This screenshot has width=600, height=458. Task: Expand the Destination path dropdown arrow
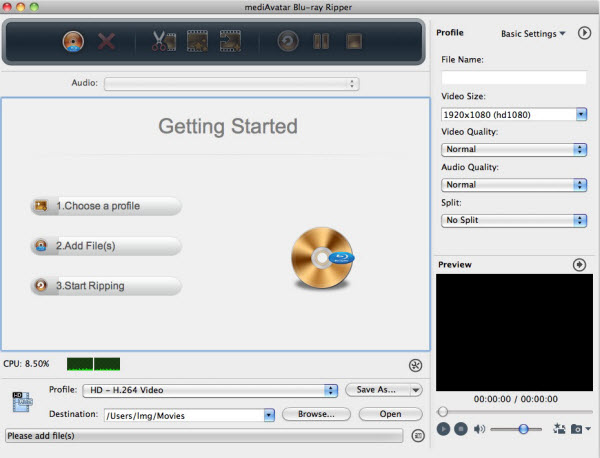click(269, 415)
